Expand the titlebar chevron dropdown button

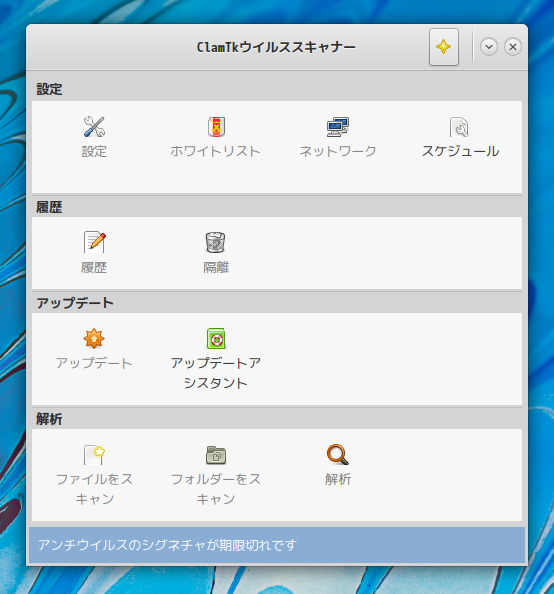489,47
